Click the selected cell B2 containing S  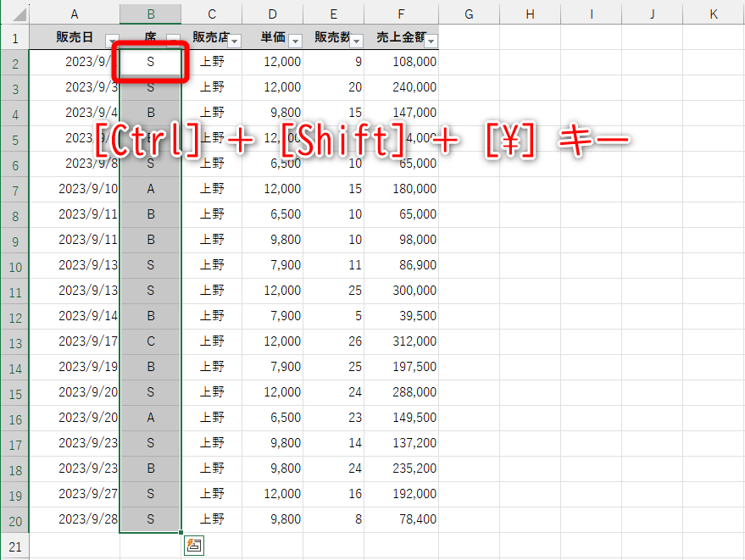150,62
